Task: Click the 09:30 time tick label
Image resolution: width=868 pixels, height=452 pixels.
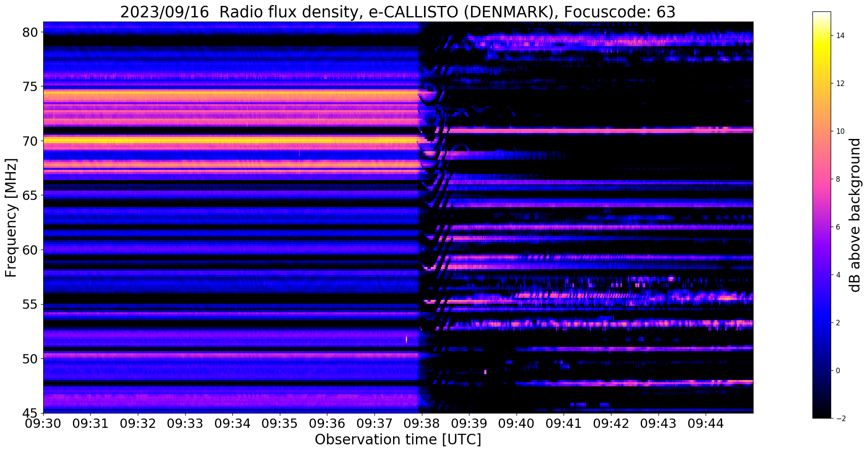Action: click(x=43, y=423)
